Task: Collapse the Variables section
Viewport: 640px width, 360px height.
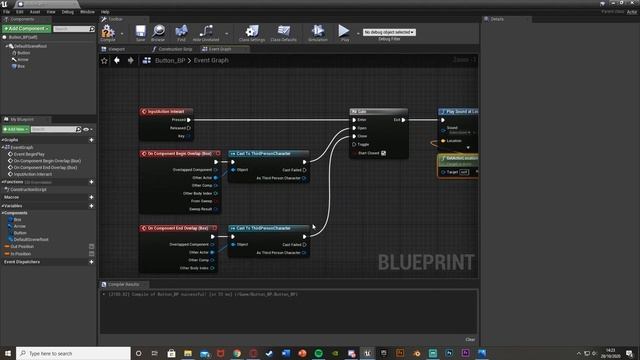Action: (x=2, y=206)
